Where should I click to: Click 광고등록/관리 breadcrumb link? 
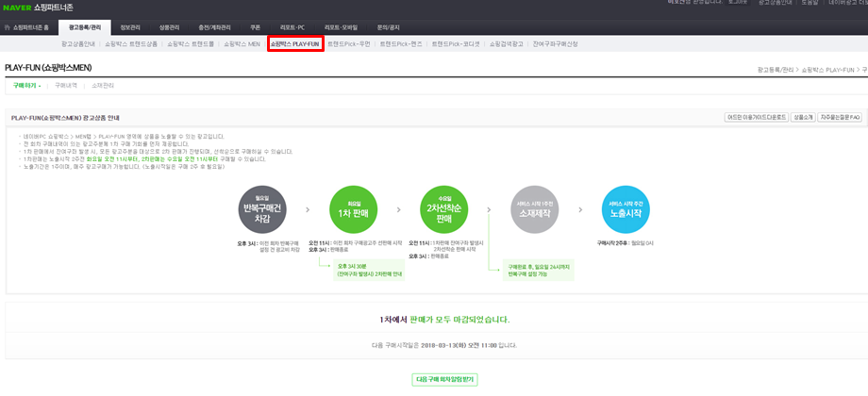pyautogui.click(x=775, y=70)
